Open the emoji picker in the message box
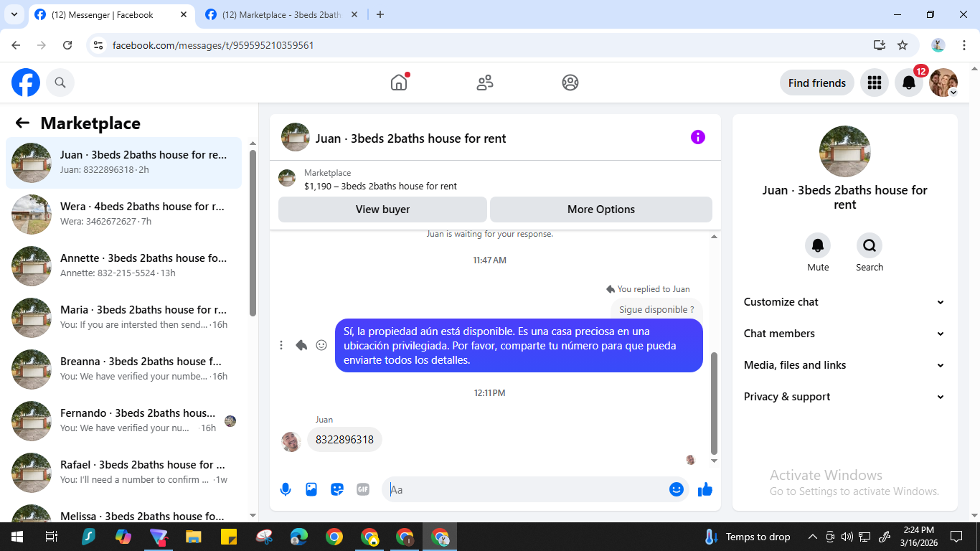The width and height of the screenshot is (980, 551). [676, 489]
